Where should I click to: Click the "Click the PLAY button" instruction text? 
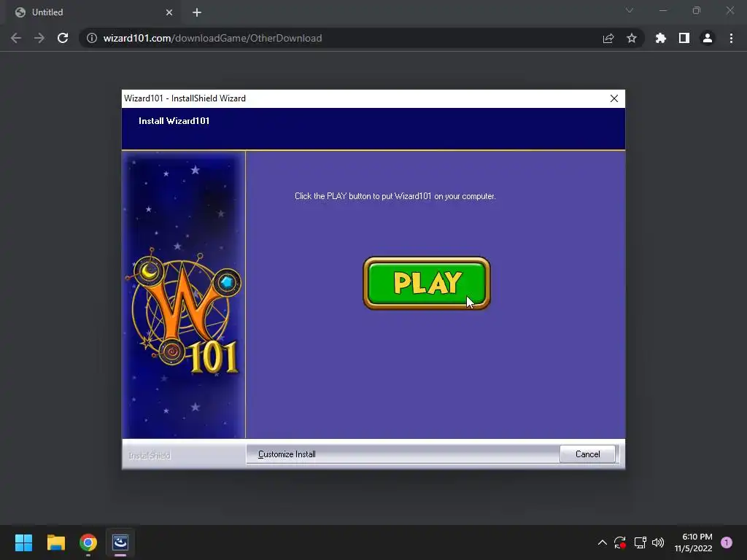coord(395,196)
